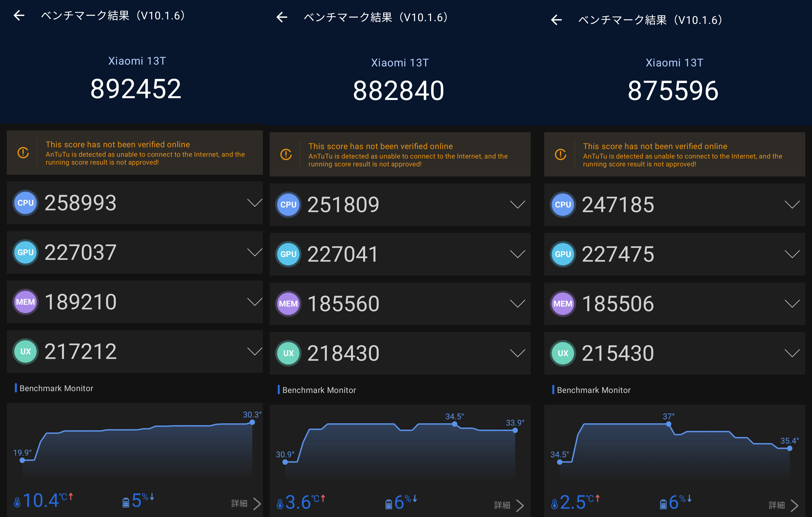
Task: Click the battery icon next to 5%
Action: point(126,503)
